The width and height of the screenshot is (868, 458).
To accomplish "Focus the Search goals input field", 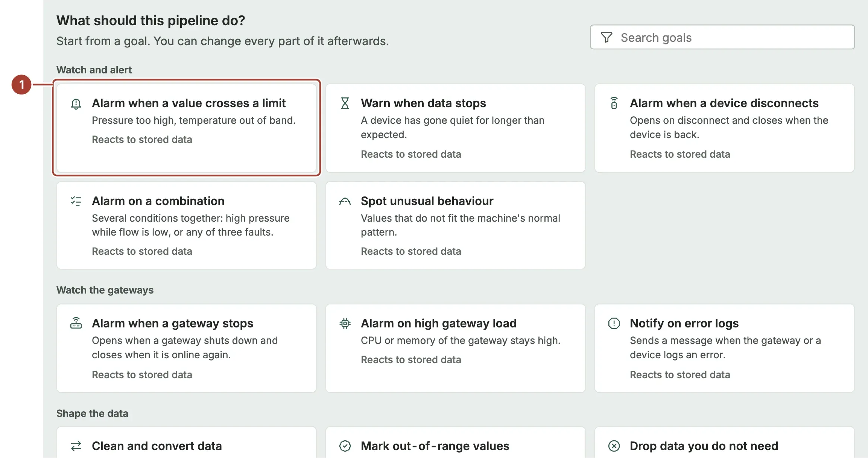I will click(722, 37).
